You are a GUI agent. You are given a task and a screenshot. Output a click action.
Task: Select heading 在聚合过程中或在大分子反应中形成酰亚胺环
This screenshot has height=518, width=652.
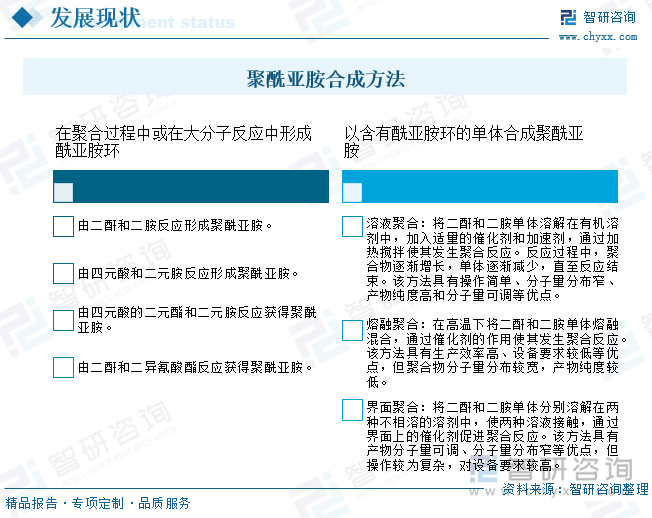[x=183, y=142]
